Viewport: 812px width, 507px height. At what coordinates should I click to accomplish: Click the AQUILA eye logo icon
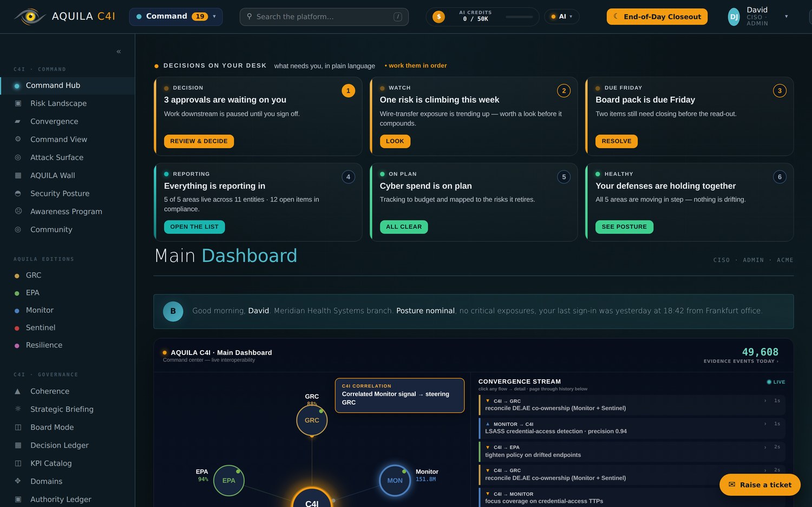30,16
